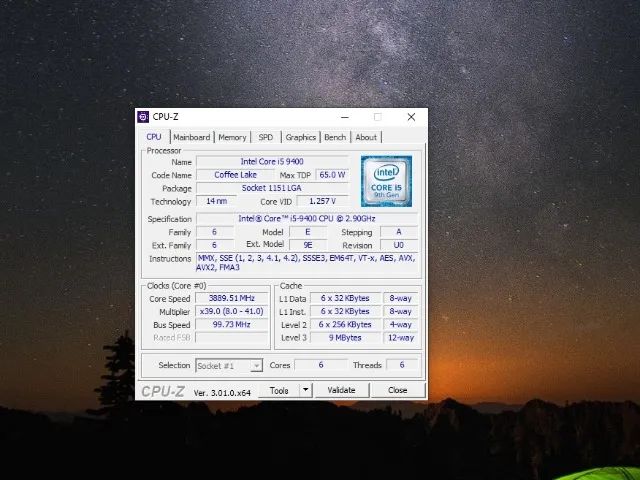This screenshot has height=480, width=640.
Task: Close CPU-Z with the X icon
Action: 411,118
